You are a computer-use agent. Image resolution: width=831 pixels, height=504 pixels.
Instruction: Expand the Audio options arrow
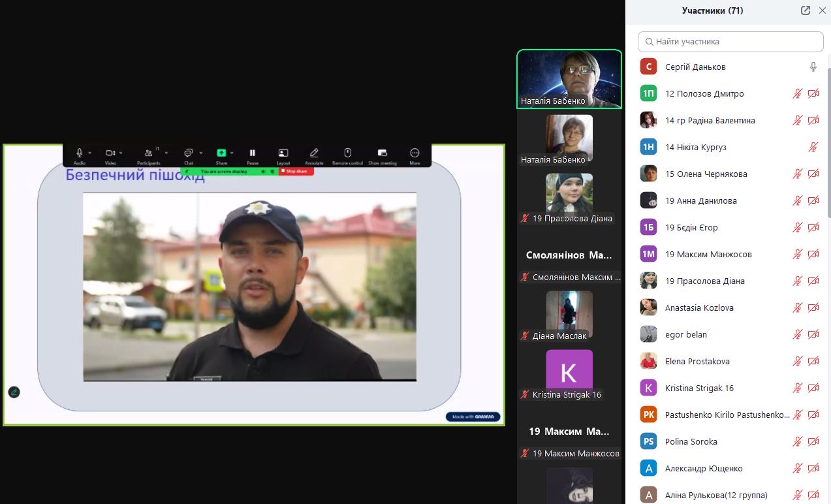click(90, 153)
